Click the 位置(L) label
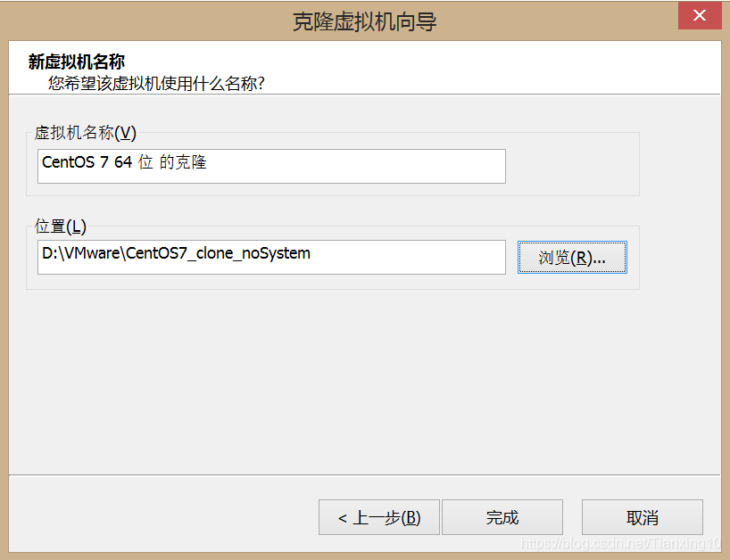 point(61,226)
